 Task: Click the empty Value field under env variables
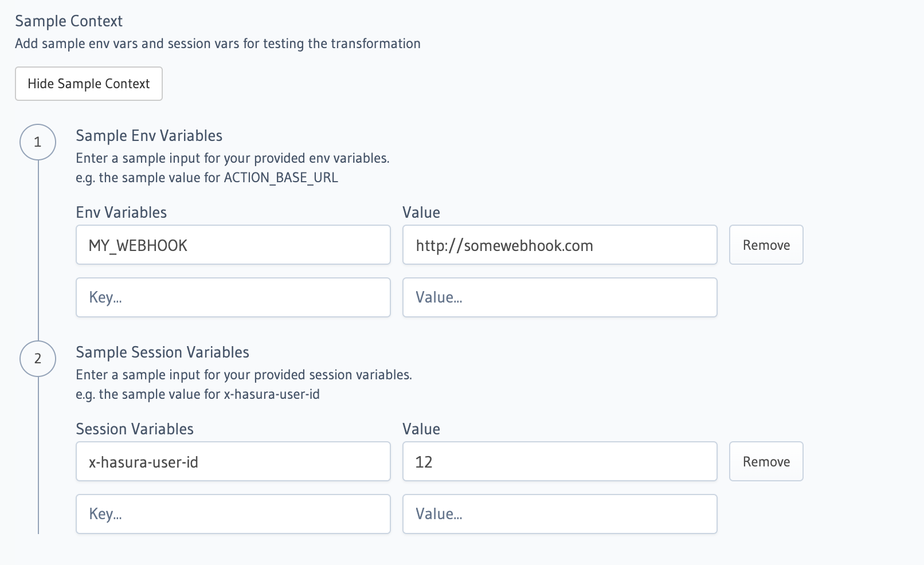point(559,297)
